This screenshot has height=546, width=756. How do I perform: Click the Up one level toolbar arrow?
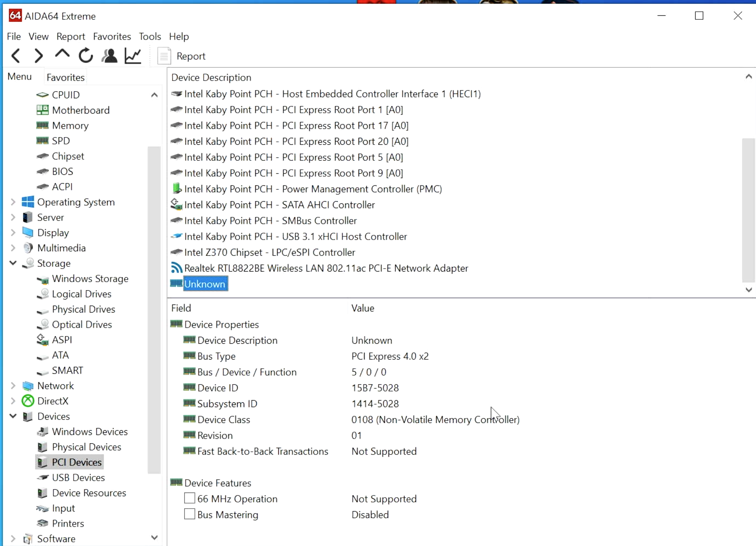(62, 54)
